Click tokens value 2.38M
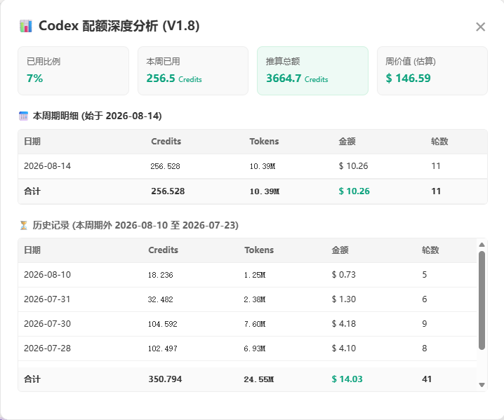The height and width of the screenshot is (420, 504). point(255,299)
